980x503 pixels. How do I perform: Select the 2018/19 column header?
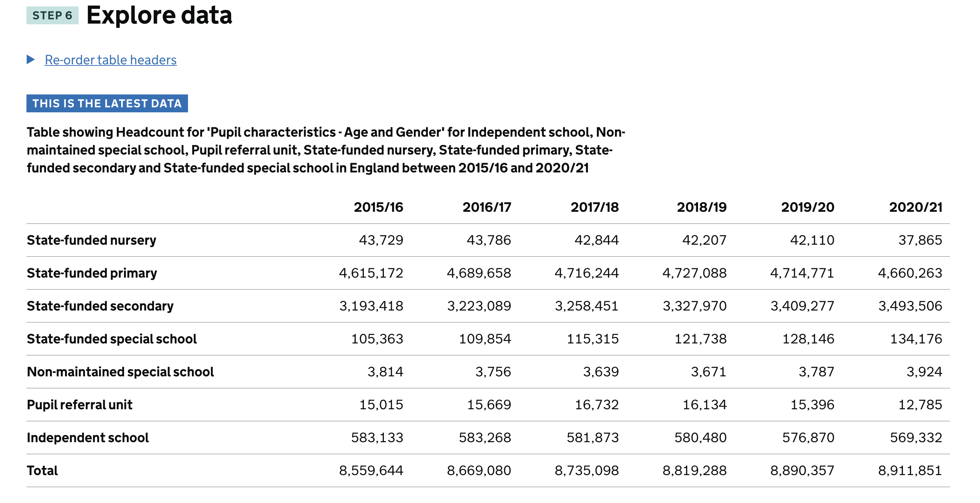(x=702, y=207)
